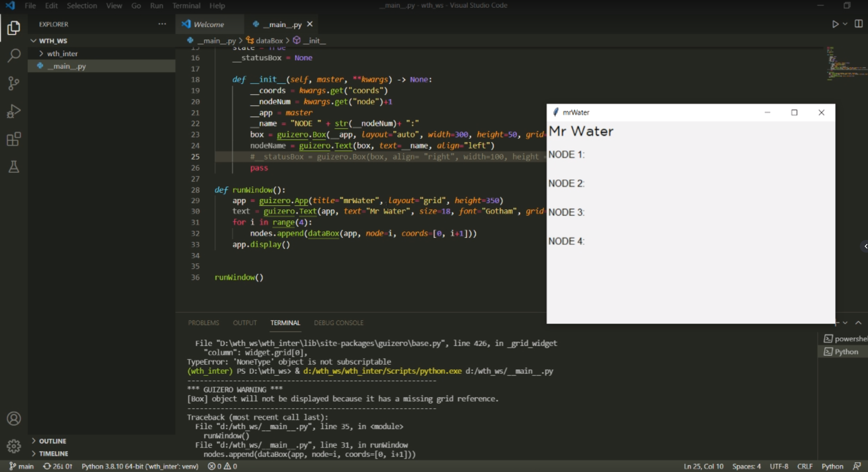Open the Explorer view in activity bar
Screen dimensions: 868x472
coord(13,28)
